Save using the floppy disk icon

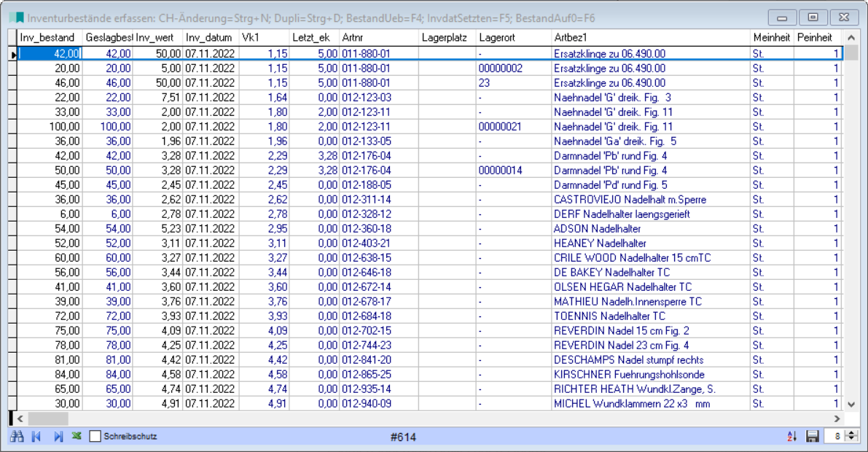pos(813,437)
